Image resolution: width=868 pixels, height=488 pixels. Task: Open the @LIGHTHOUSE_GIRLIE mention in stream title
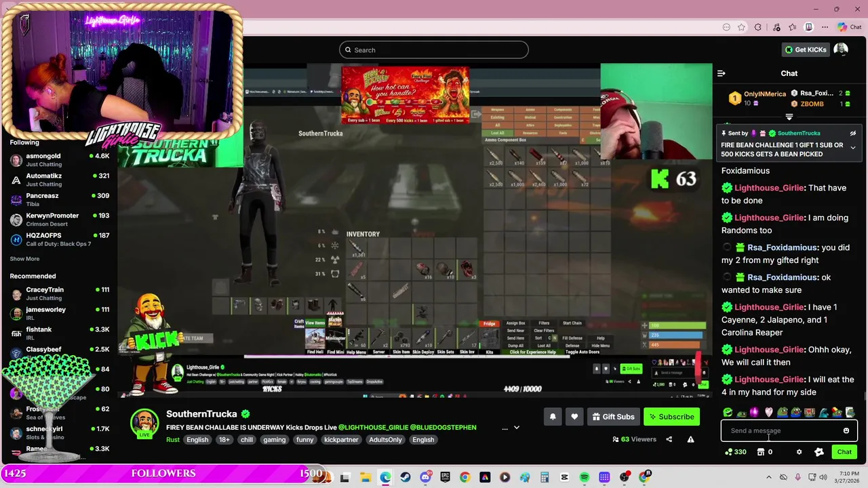373,428
